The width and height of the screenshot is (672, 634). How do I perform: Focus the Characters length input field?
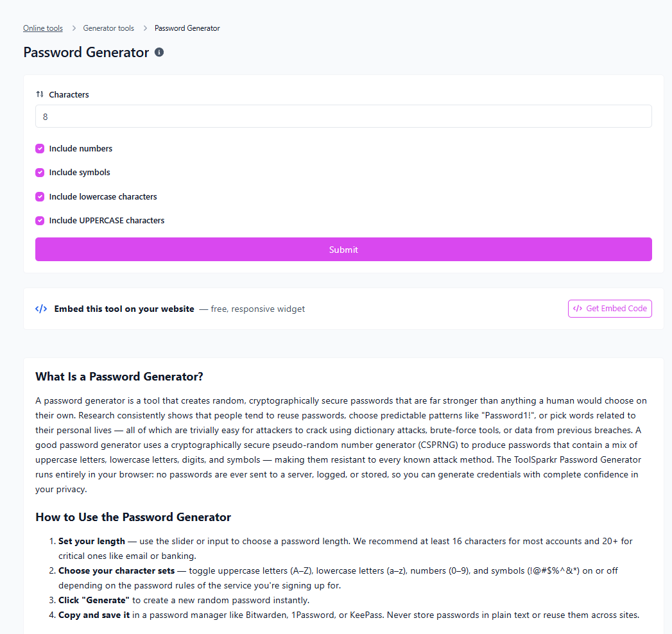(x=343, y=117)
